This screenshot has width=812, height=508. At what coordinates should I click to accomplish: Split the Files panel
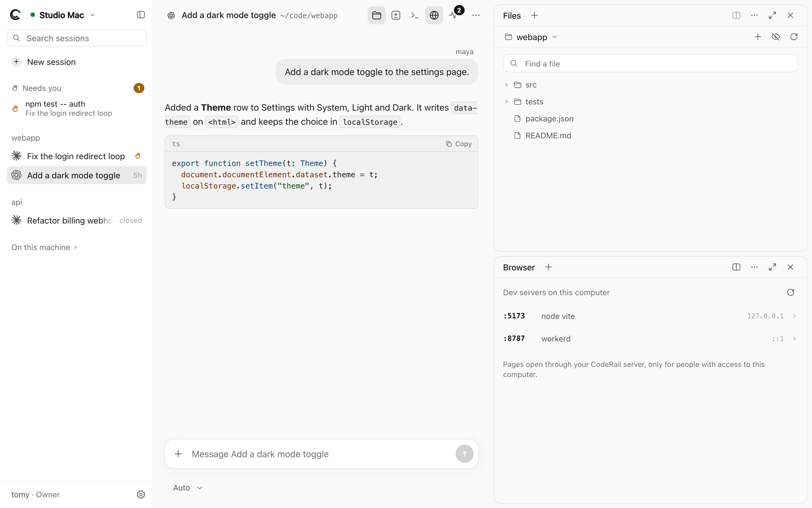736,15
